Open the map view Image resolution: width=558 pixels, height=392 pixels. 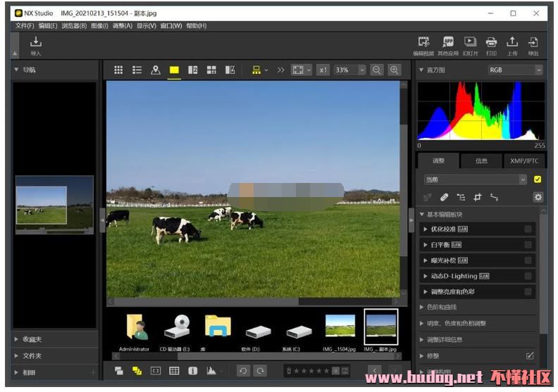click(155, 70)
